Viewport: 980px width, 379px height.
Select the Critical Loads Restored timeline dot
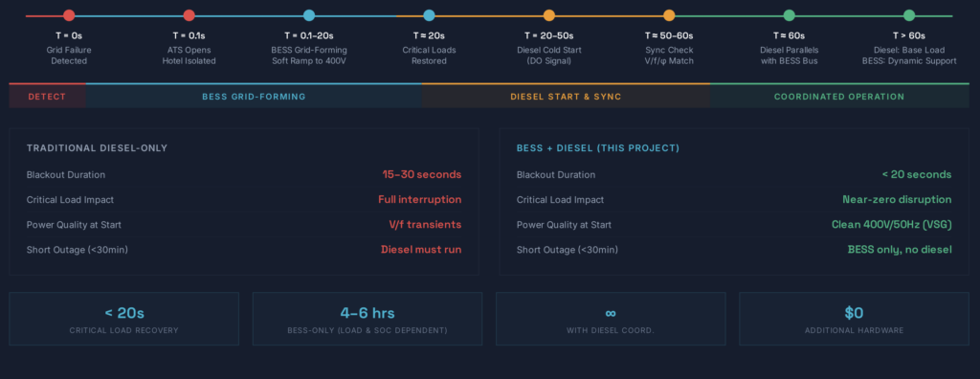tap(429, 15)
